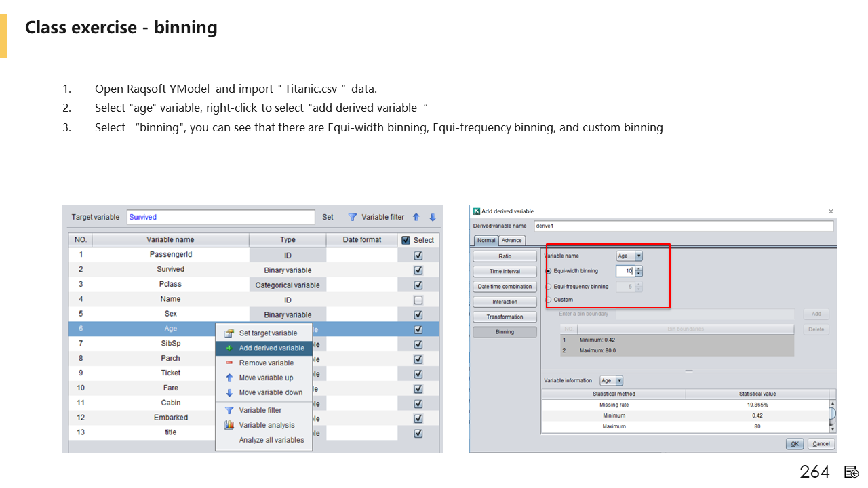Open the Variable name Age dropdown
Viewport: 868px width, 488px height.
(638, 256)
